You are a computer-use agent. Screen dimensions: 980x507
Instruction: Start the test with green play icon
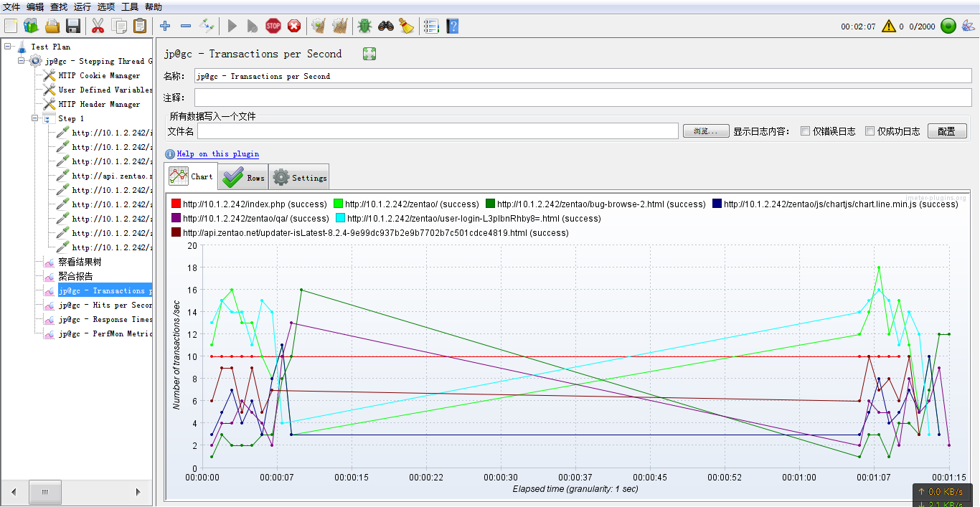(232, 27)
